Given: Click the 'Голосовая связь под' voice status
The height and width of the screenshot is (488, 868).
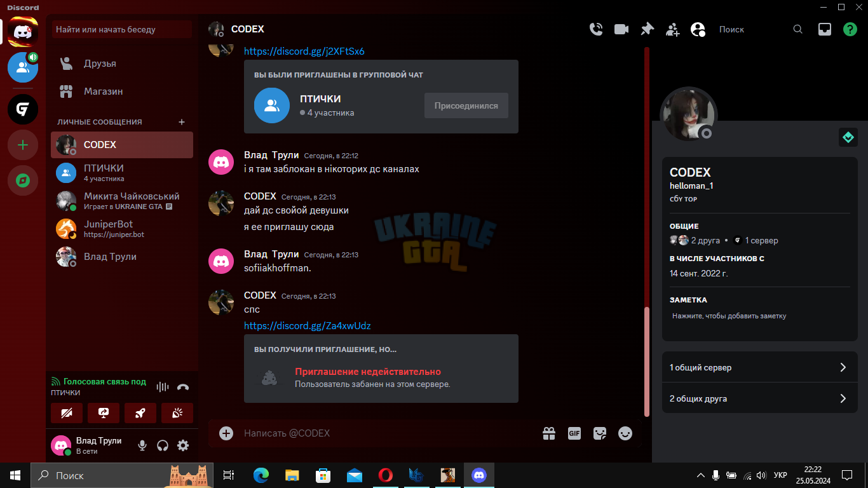Looking at the screenshot, I should tap(104, 382).
